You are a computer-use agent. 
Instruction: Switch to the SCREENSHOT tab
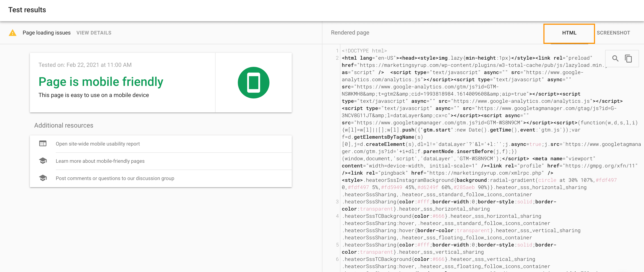[x=613, y=33]
